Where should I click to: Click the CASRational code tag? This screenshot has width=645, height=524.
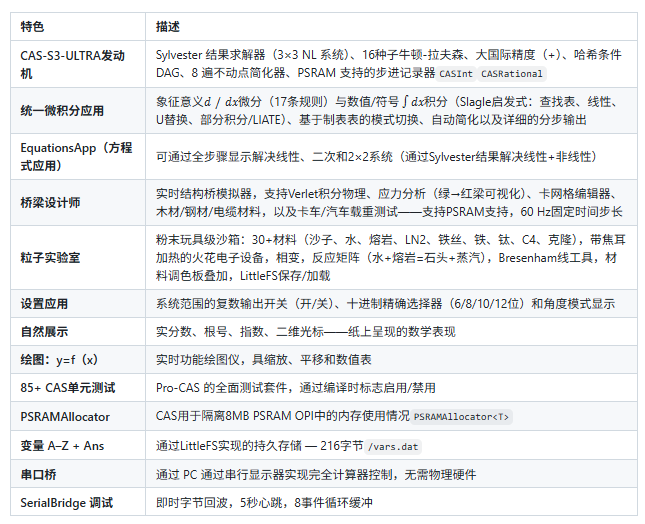[511, 74]
